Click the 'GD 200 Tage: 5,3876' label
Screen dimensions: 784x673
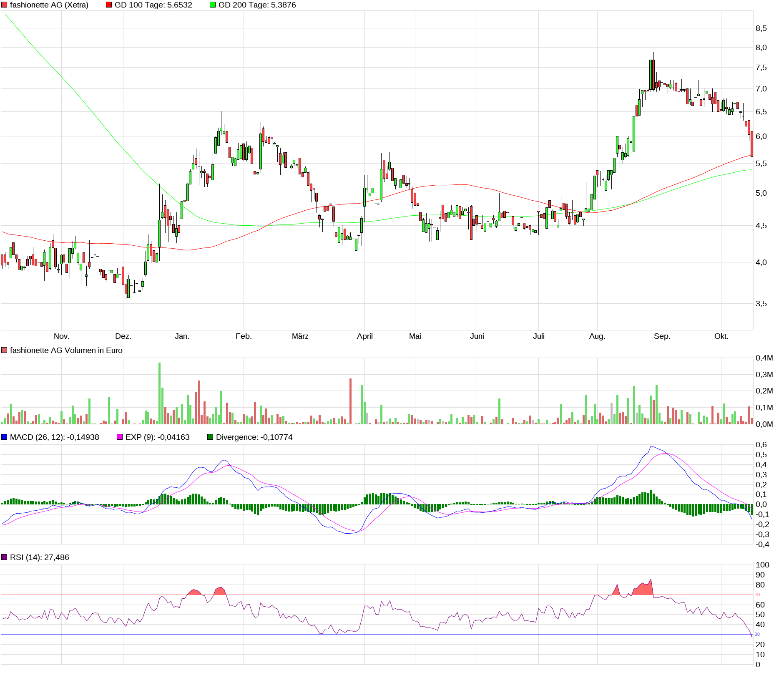(257, 5)
